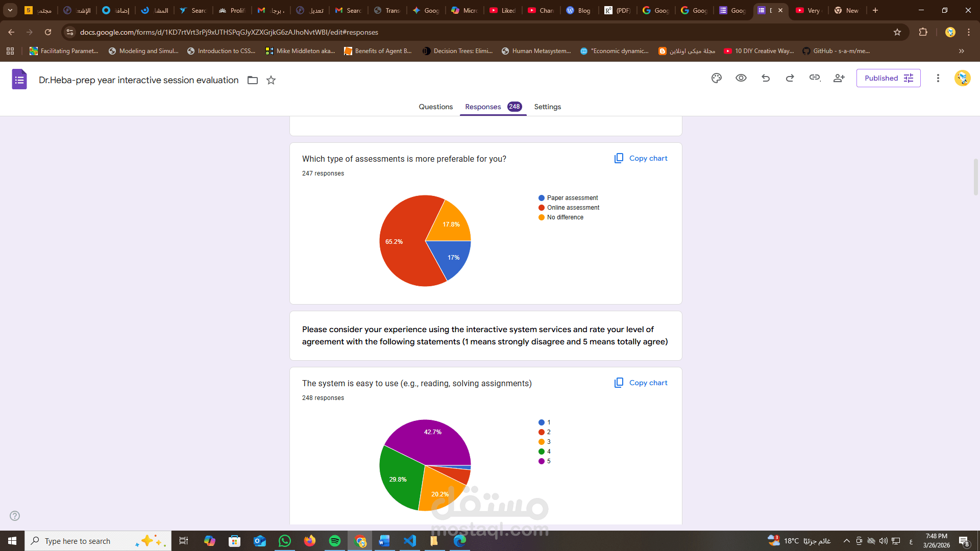Screen dimensions: 980x551
Task: Click the move to folder icon
Action: 253,80
